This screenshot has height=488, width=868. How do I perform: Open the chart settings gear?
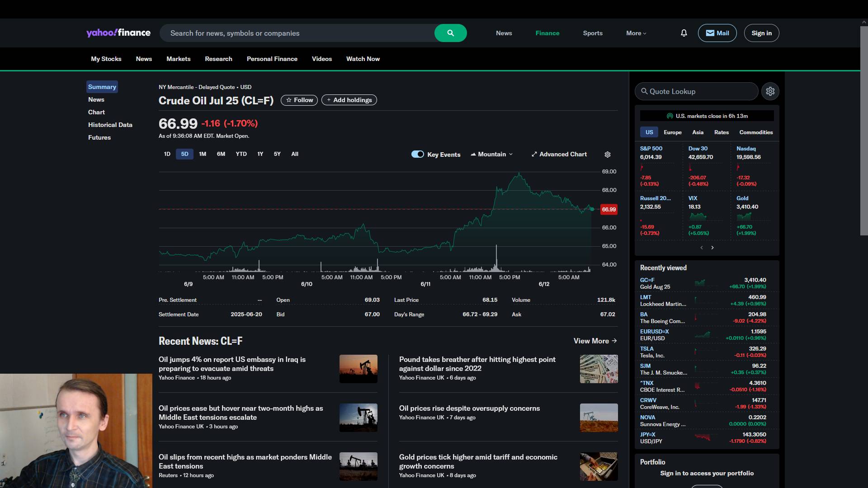(608, 155)
